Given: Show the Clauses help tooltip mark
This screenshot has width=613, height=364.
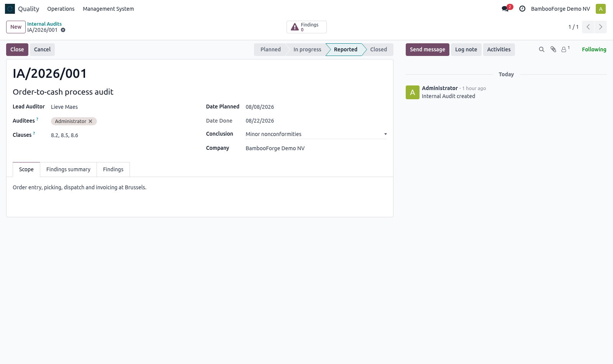Looking at the screenshot, I should (34, 134).
